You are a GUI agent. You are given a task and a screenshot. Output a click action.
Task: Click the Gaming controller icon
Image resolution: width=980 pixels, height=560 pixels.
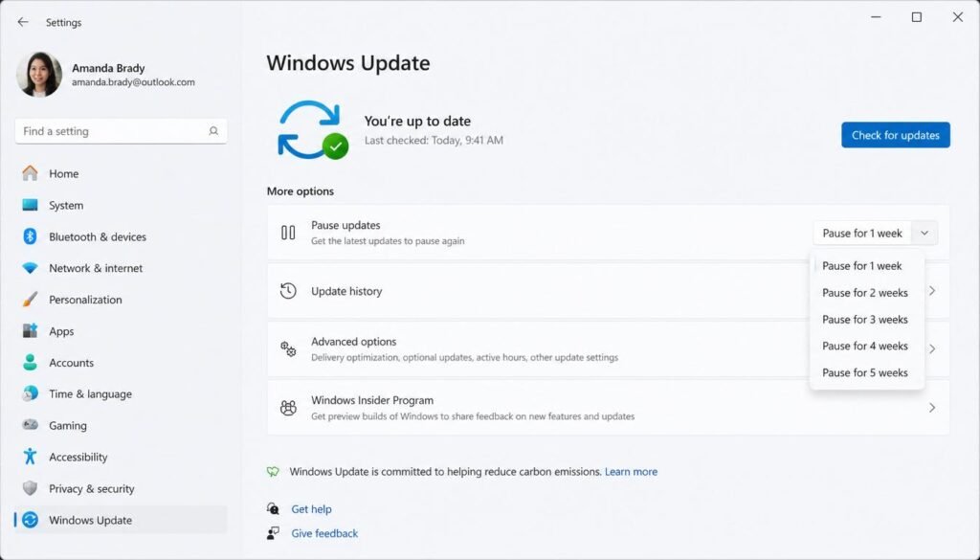(x=30, y=425)
